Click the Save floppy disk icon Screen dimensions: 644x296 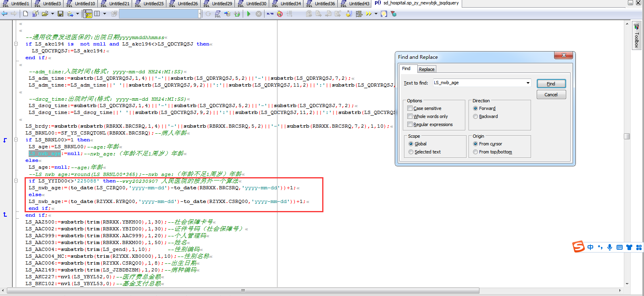coord(60,14)
